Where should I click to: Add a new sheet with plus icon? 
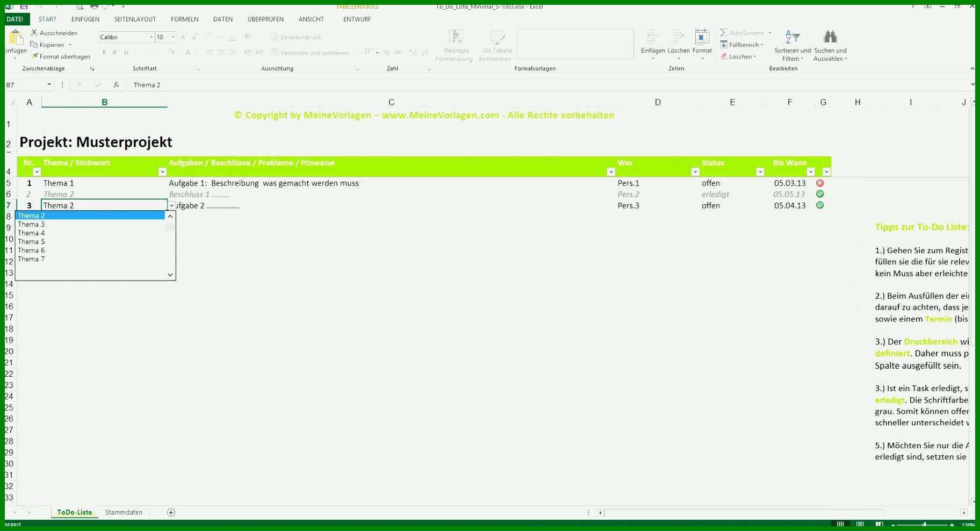171,513
